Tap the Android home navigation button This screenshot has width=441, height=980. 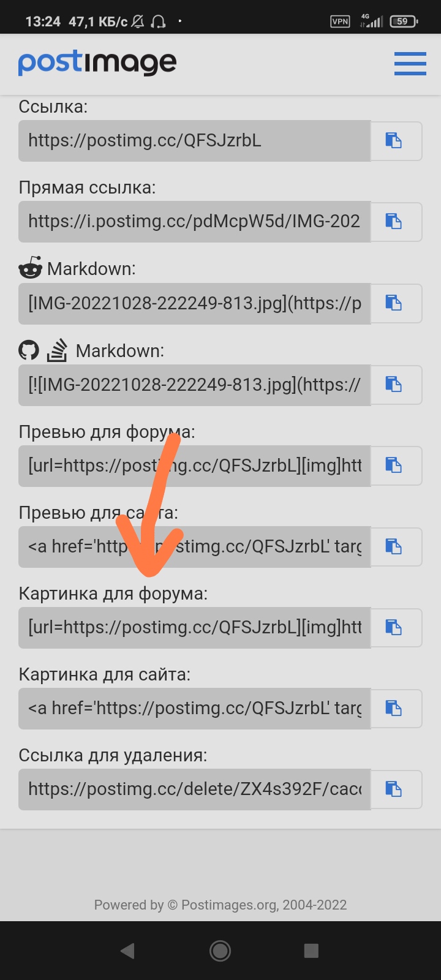pyautogui.click(x=220, y=951)
